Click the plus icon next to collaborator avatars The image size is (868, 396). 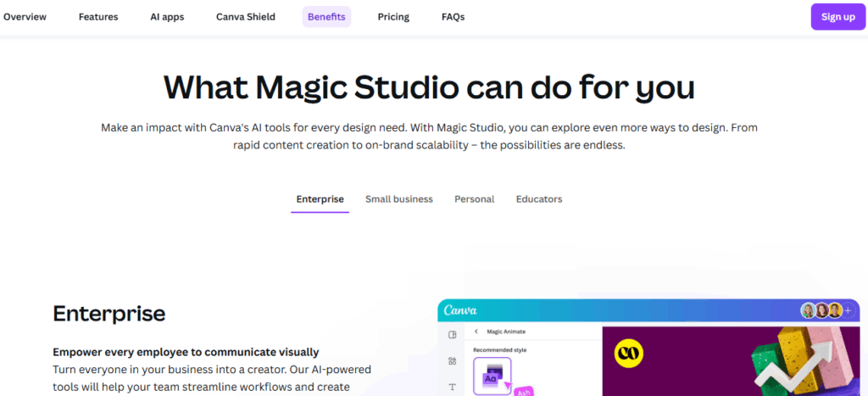[848, 310]
